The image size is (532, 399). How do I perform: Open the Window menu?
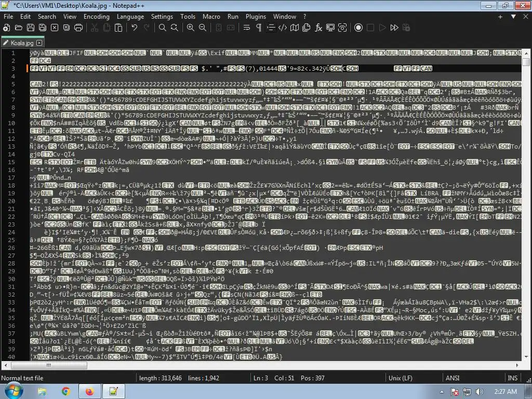tap(284, 16)
